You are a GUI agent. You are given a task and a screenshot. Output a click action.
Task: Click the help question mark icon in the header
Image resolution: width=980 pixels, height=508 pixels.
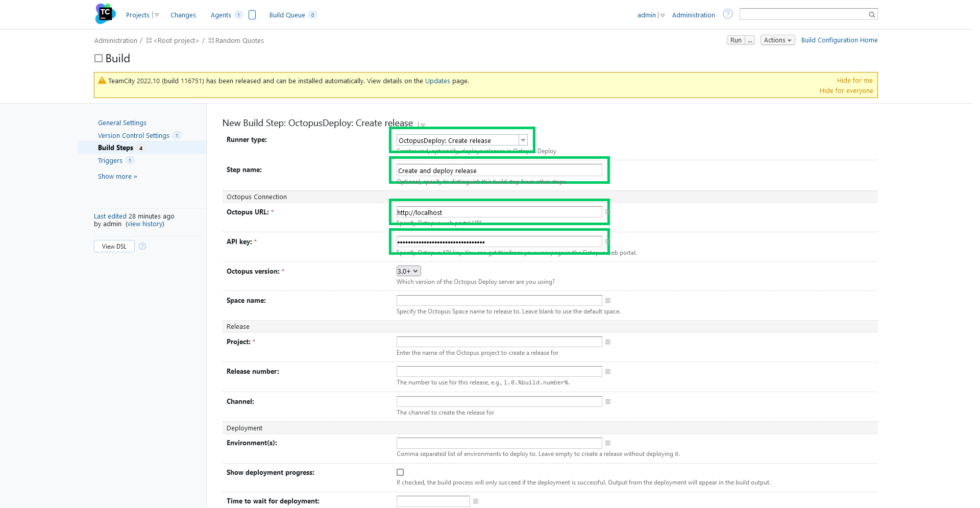(x=728, y=14)
